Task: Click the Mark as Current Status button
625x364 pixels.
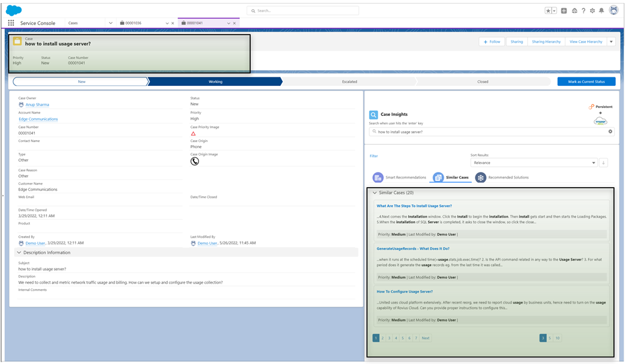Action: click(587, 82)
